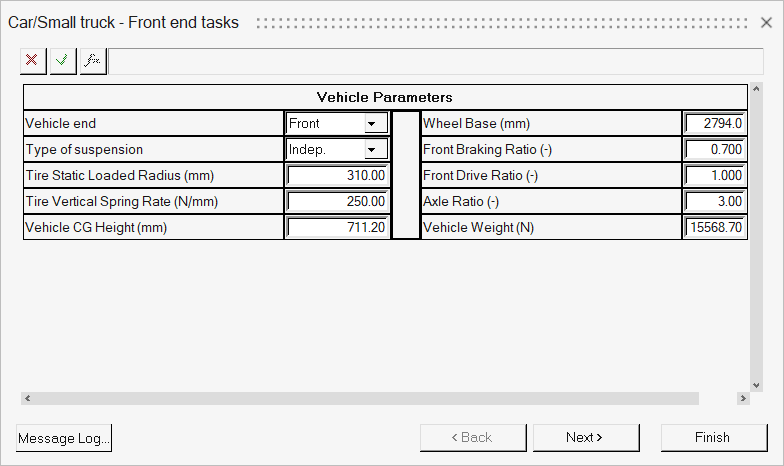
Task: Open the Vehicle end dropdown
Action: [x=375, y=124]
